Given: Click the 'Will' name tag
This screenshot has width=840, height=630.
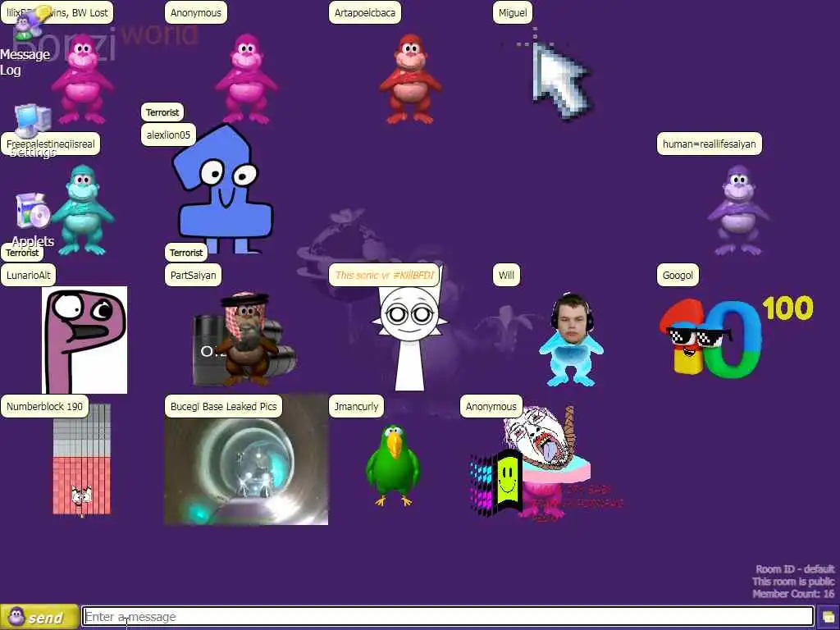Looking at the screenshot, I should 506,275.
